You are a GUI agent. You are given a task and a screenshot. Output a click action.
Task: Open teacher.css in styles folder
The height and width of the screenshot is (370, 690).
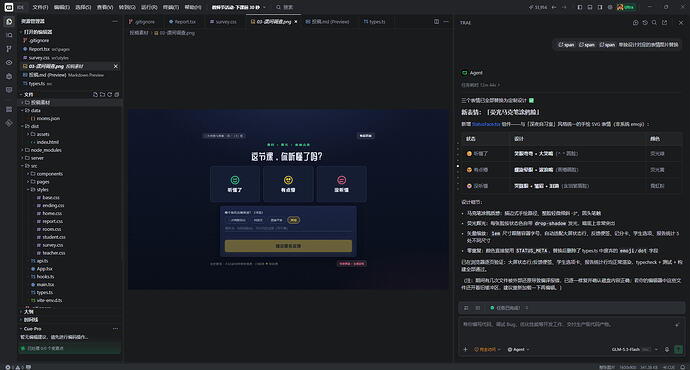coord(51,253)
